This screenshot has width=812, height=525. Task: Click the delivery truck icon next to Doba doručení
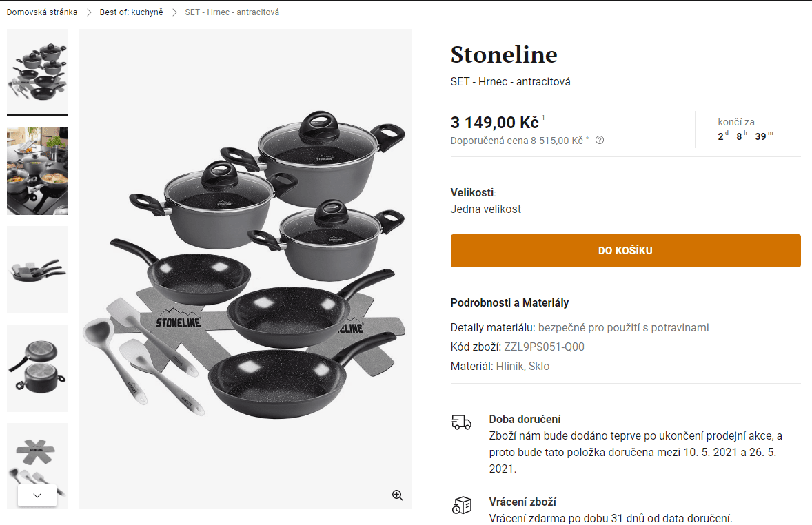tap(460, 422)
